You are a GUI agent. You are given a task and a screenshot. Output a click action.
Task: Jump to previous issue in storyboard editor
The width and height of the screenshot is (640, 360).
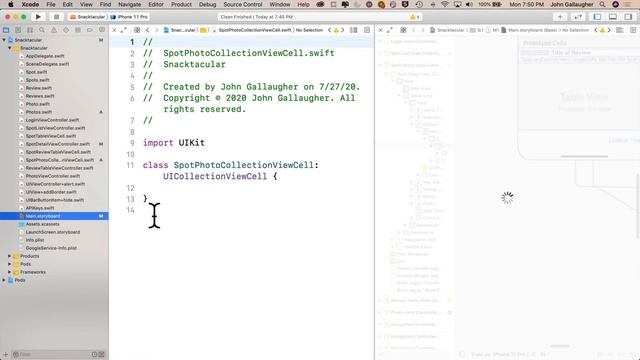596,30
